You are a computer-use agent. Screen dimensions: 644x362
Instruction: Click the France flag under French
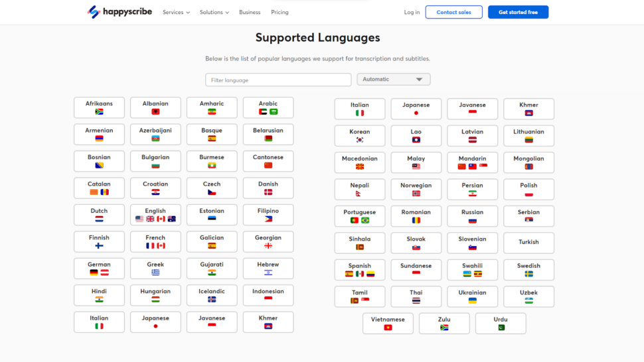150,245
